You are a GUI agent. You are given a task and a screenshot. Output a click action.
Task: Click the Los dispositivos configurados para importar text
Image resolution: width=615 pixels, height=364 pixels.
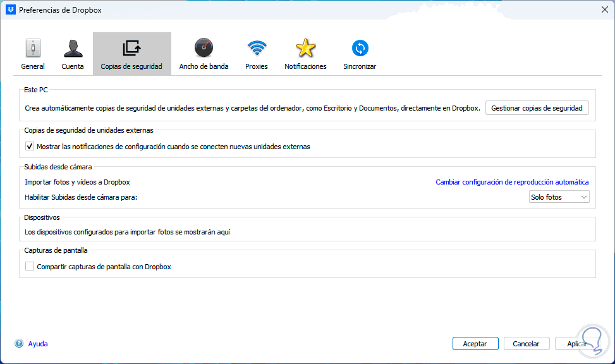point(128,232)
